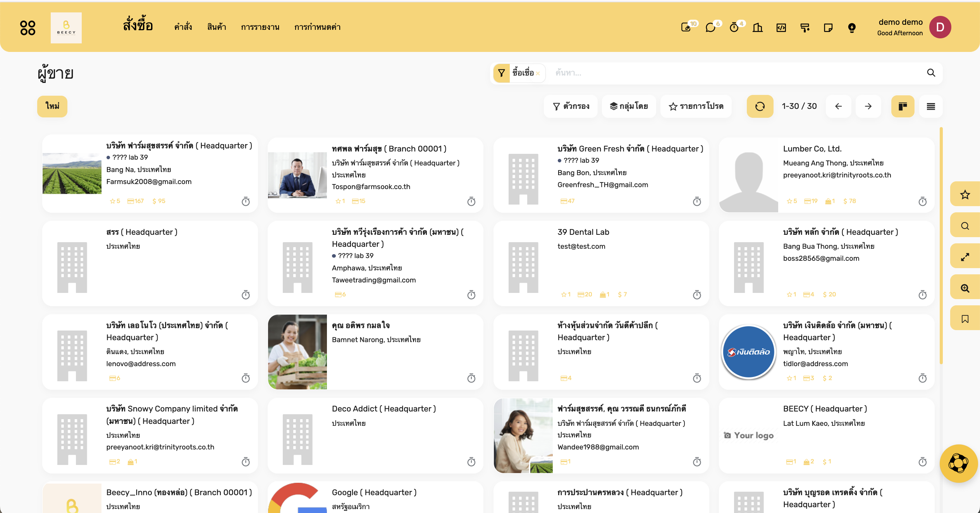Click the bookmark side panel icon

coord(965,319)
